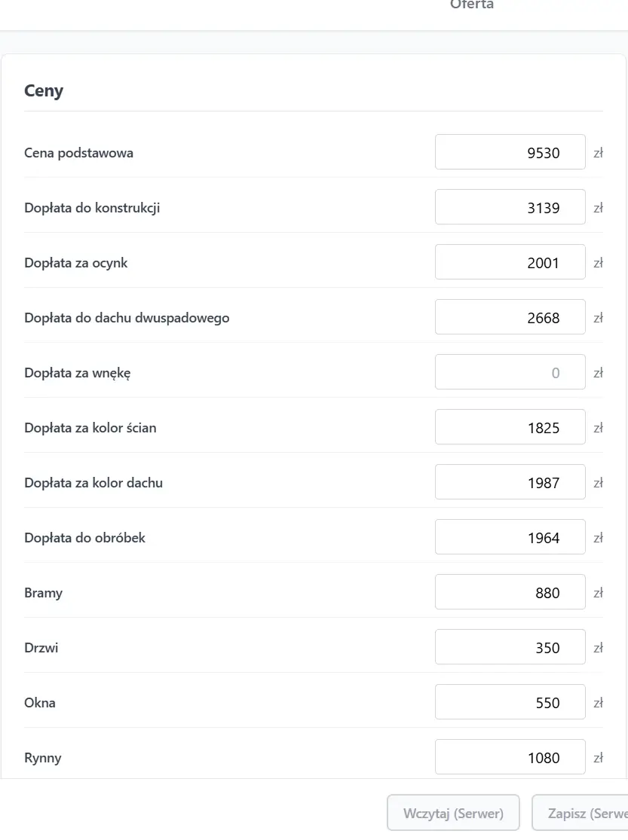Load data with Wczytaj (Serwer) button
The width and height of the screenshot is (628, 840).
[453, 813]
